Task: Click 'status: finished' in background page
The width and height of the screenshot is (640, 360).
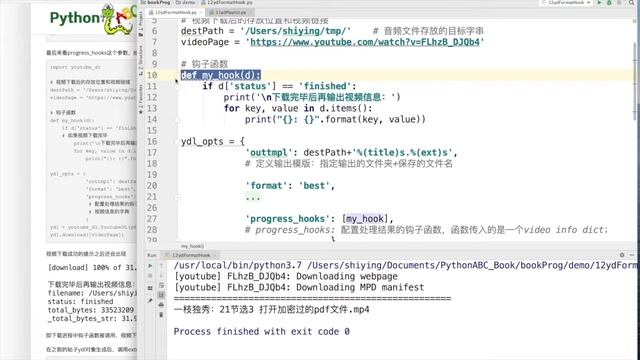Action: [80, 302]
